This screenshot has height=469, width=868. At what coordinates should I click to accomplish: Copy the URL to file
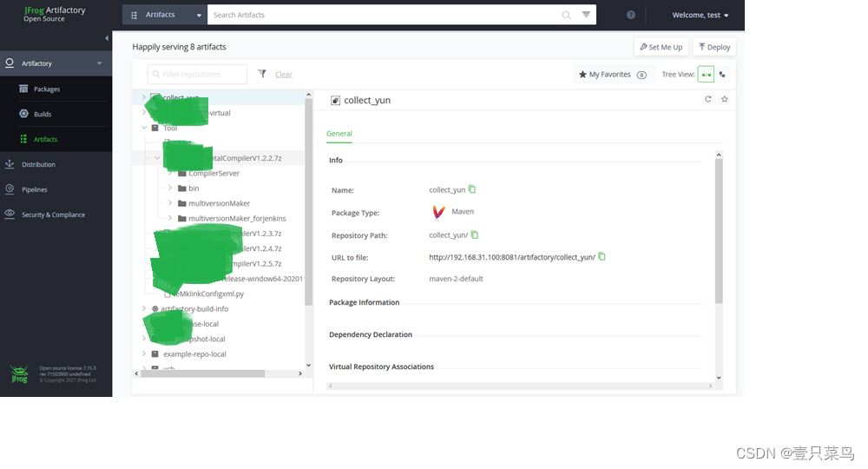[602, 256]
